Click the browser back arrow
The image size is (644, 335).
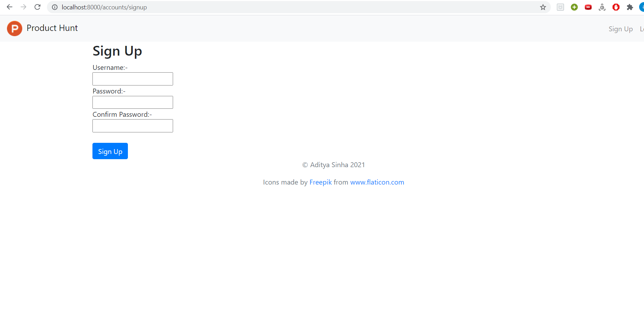tap(9, 7)
